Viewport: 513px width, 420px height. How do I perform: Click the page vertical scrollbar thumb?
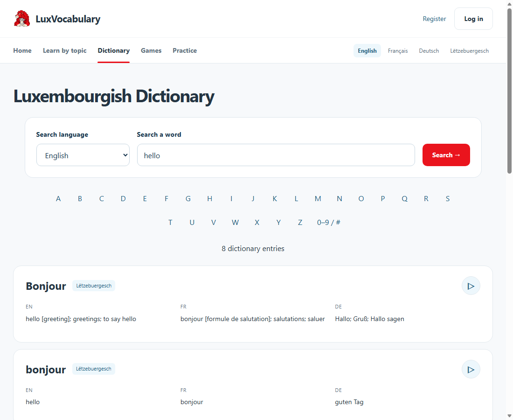pos(509,91)
